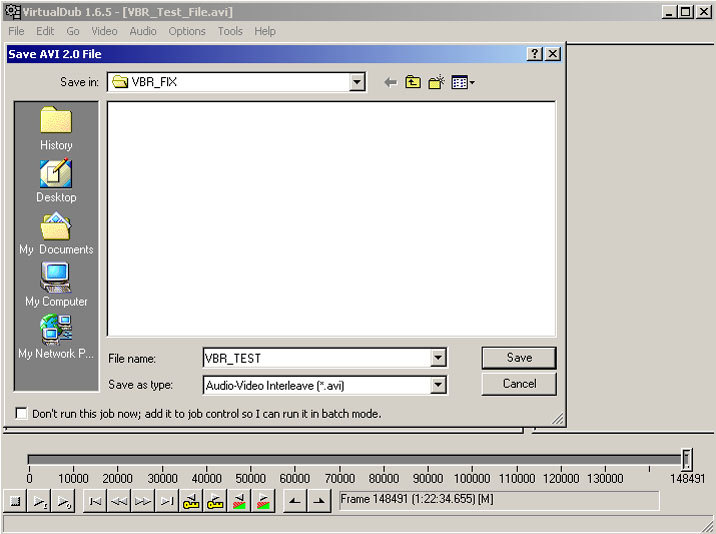The image size is (716, 534).
Task: Expand the File name dropdown arrow
Action: point(438,358)
